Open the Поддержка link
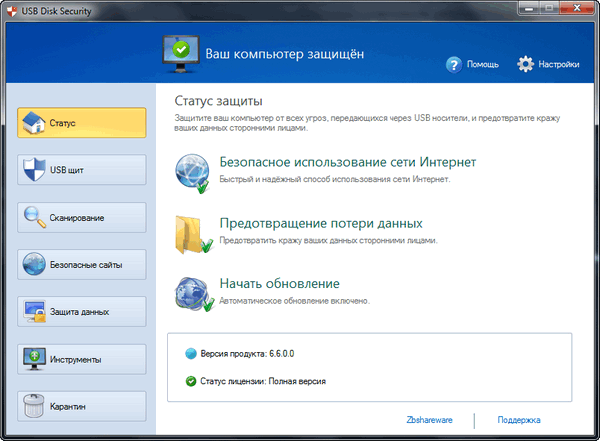This screenshot has width=600, height=441. [x=519, y=420]
